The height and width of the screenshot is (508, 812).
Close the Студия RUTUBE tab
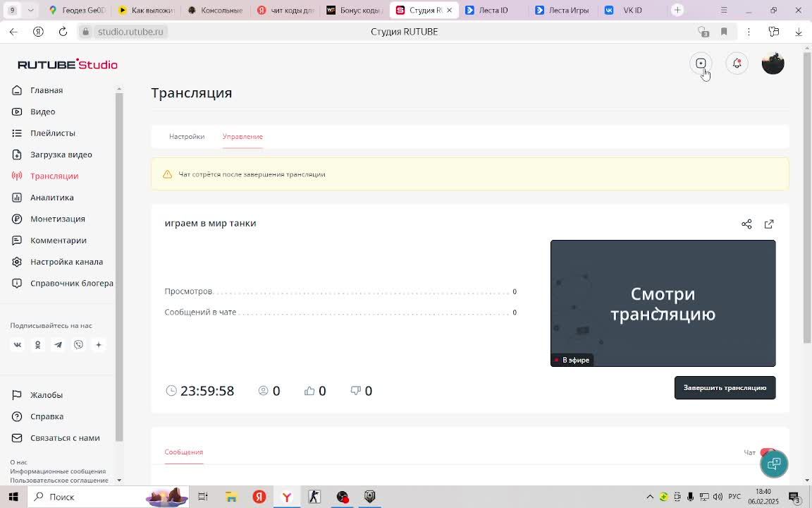pos(449,10)
